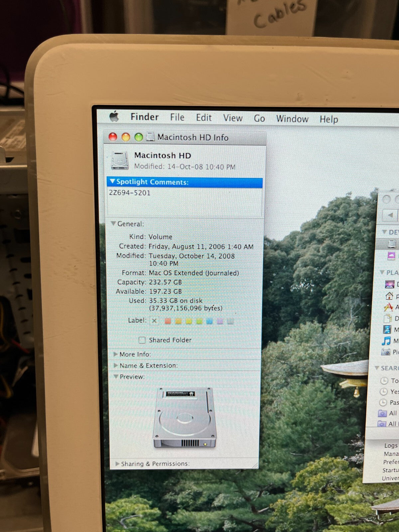Screen dimensions: 399x532
Task: Open the Window menu in the menu bar
Action: click(292, 119)
